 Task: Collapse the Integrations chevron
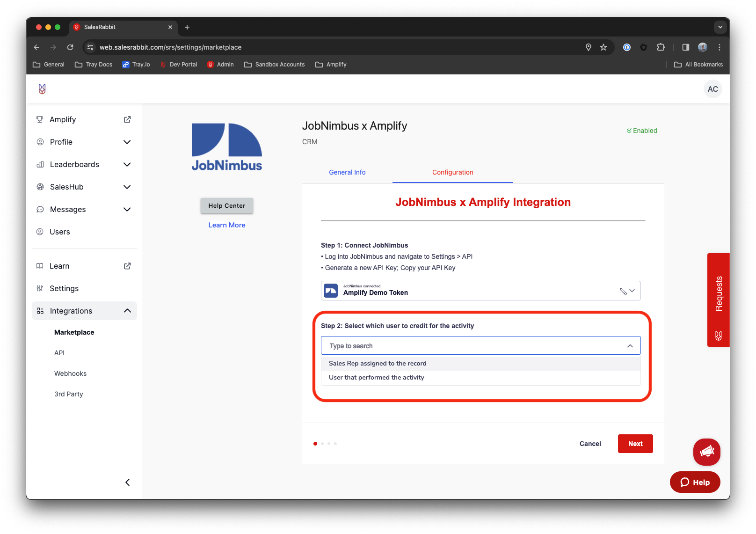pyautogui.click(x=127, y=311)
